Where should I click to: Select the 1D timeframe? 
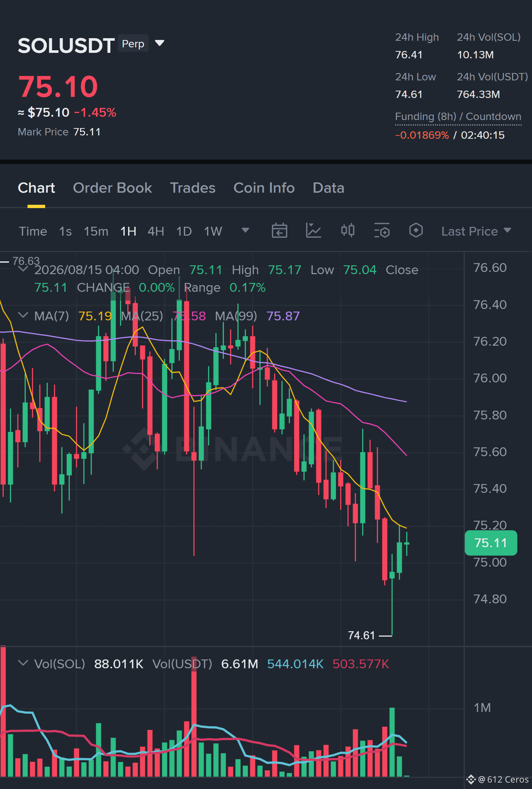click(184, 231)
